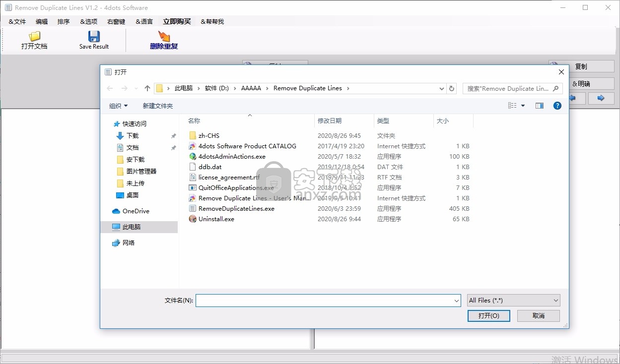Select 4dots Software Product CATALOG file
This screenshot has width=620, height=364.
tap(247, 146)
